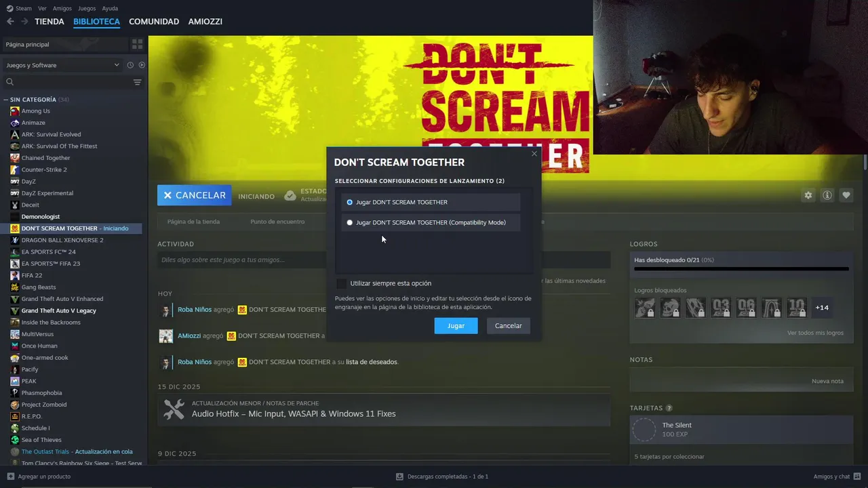Select Grand Theft Auto V Legacy
Screen dimensions: 868x488
58,310
